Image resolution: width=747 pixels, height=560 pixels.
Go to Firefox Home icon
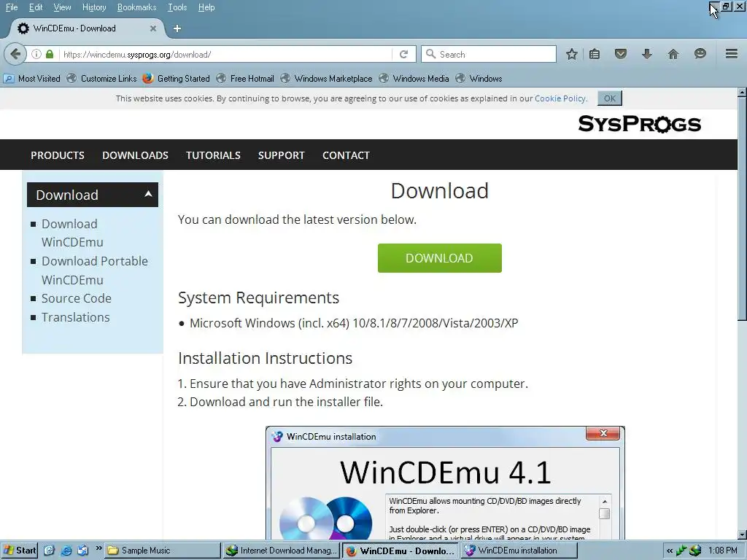(x=673, y=54)
